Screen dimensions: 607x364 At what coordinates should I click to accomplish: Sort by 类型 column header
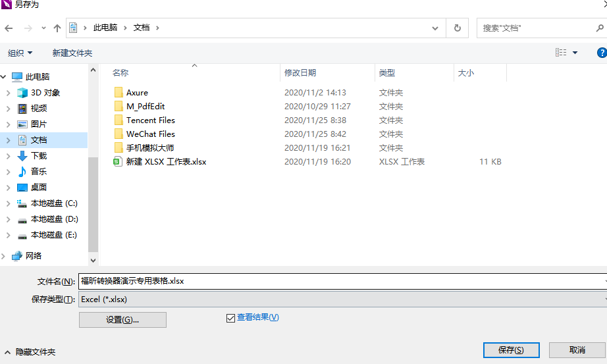(386, 73)
